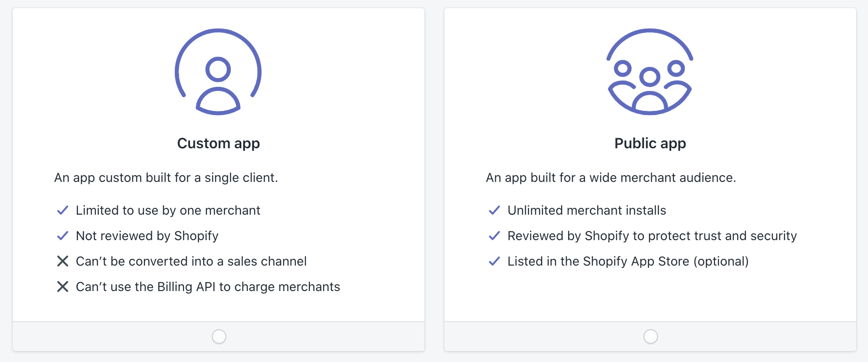
Task: Click the checkmark beside 'Listed in the Shopify App Store'
Action: click(x=494, y=261)
